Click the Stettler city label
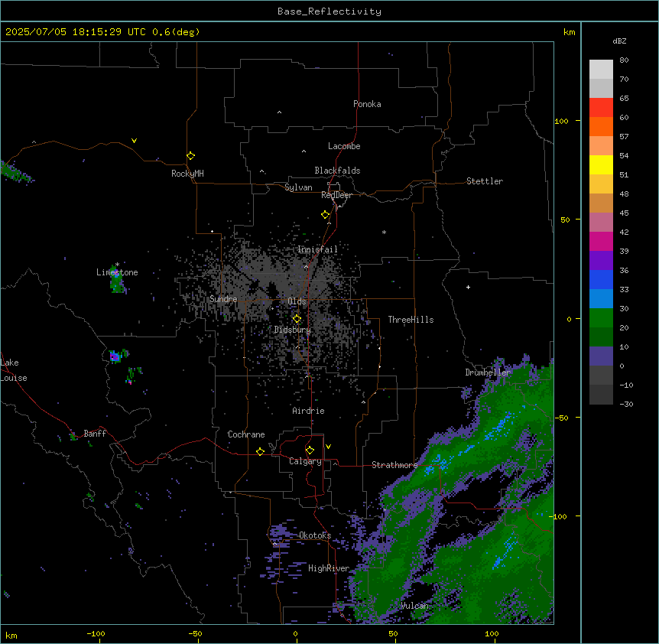 [x=484, y=181]
